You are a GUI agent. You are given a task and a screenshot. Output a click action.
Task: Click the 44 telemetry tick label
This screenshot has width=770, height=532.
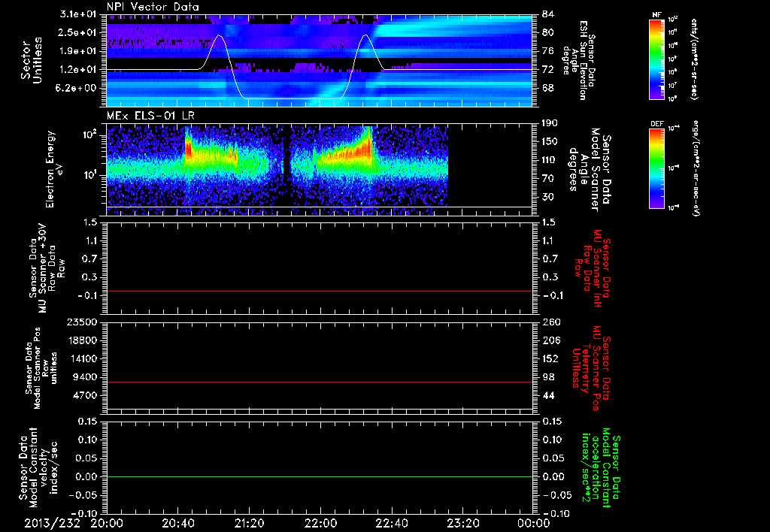(548, 395)
